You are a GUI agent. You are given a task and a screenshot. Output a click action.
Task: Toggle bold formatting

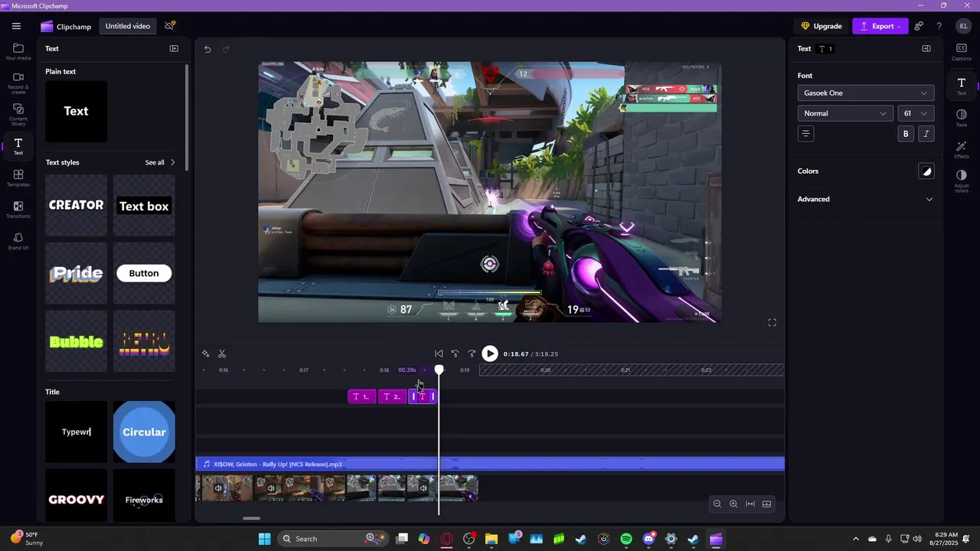tap(906, 134)
